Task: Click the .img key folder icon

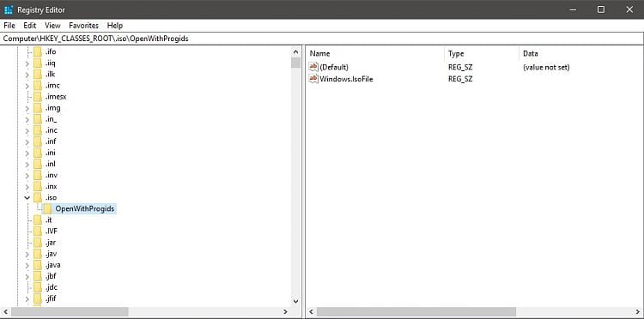Action: 38,108
